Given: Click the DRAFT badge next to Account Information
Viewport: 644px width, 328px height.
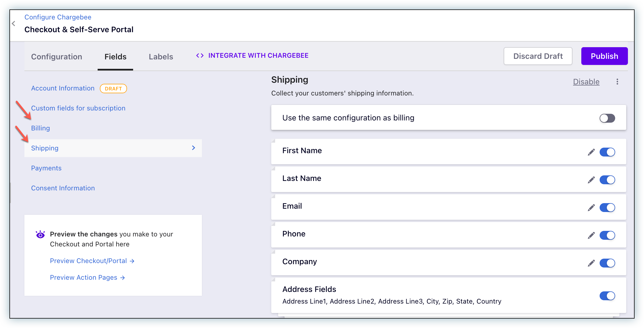Looking at the screenshot, I should pos(113,89).
